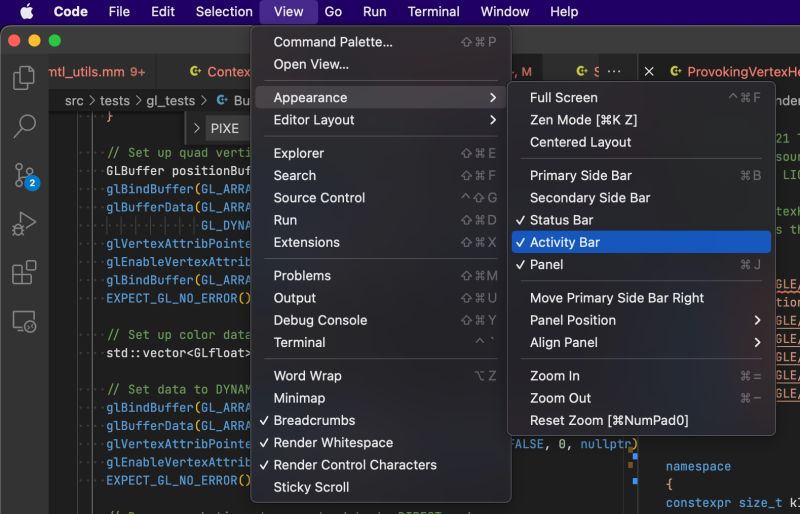This screenshot has height=514, width=800.
Task: Choose Reset Zoom
Action: pyautogui.click(x=641, y=420)
